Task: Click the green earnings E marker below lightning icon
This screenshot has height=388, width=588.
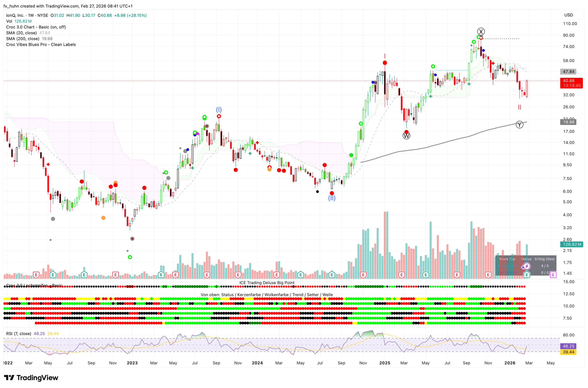Action: (x=526, y=275)
